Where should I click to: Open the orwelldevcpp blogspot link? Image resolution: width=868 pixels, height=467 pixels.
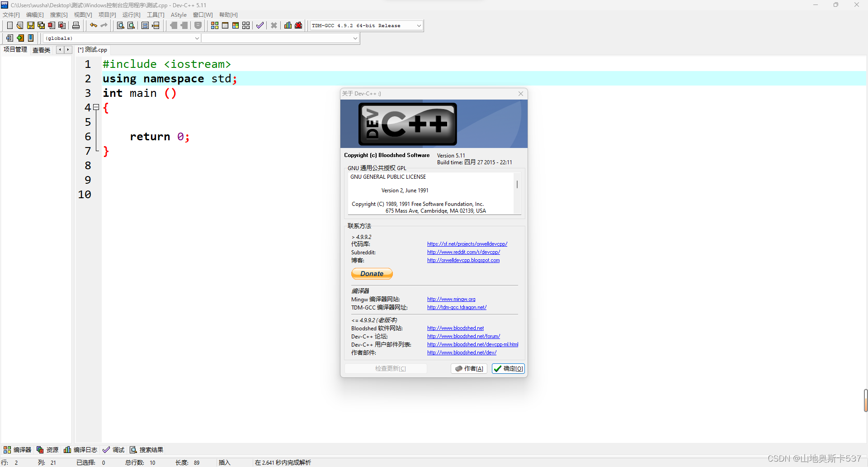tap(463, 260)
